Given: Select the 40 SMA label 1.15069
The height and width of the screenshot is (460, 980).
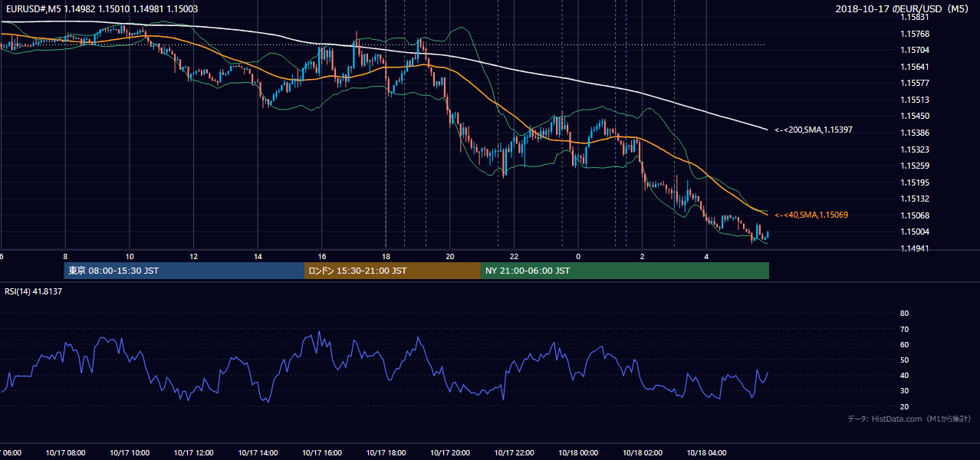Looking at the screenshot, I should (x=811, y=215).
